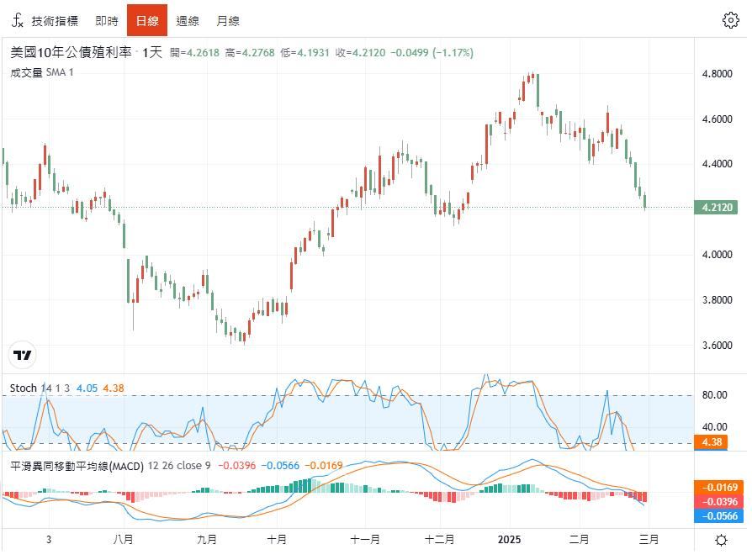
Task: Switch to the 即時 real-time tab
Action: [x=107, y=21]
